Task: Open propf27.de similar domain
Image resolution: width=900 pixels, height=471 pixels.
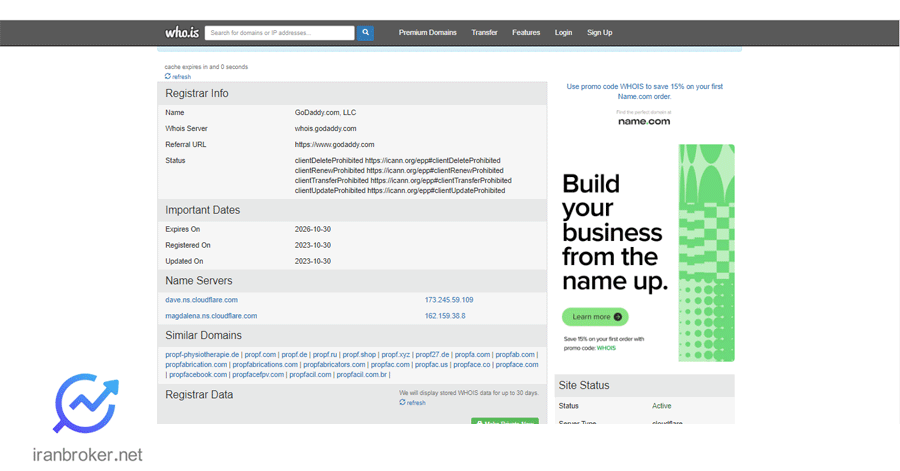Action: click(x=432, y=355)
